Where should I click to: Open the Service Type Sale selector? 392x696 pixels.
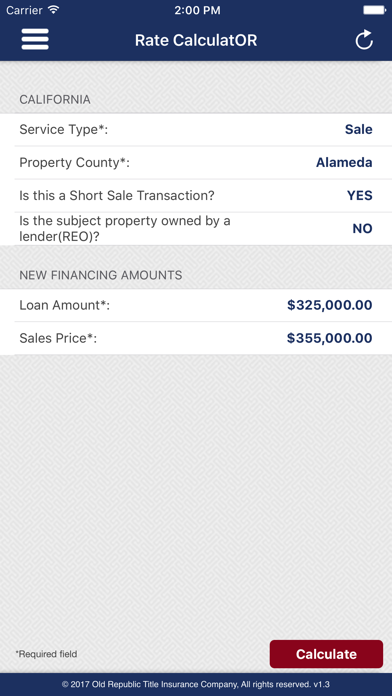pos(359,130)
